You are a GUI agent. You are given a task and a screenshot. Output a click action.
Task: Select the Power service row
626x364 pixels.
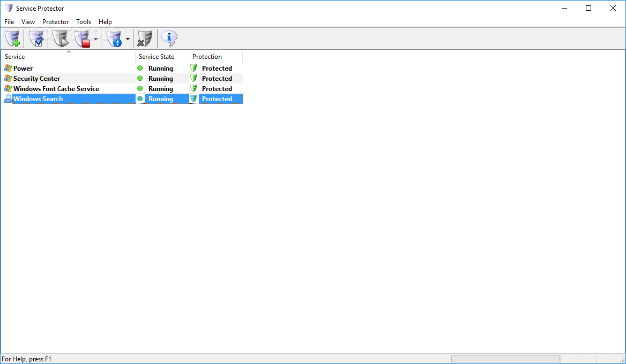click(x=122, y=68)
